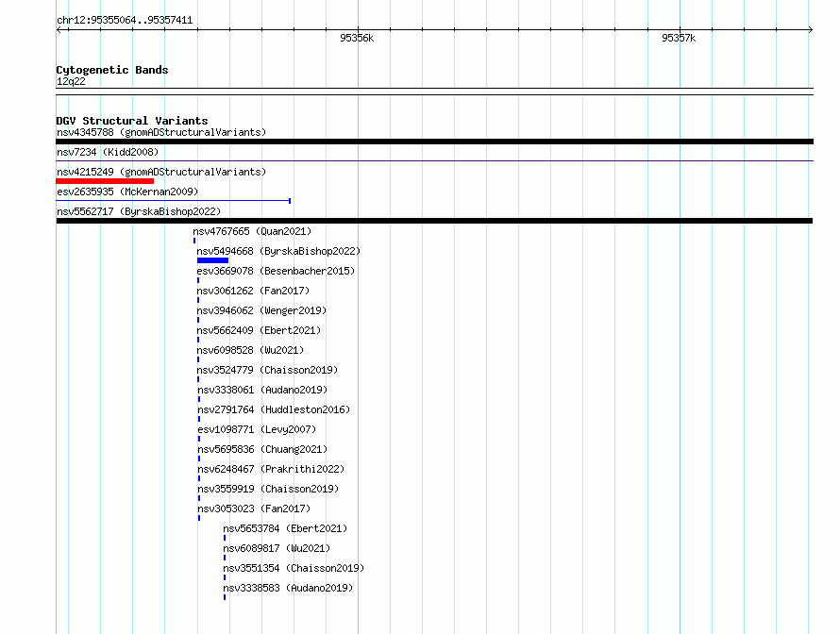Open nsv3061262 (Fan2017) variant
The image size is (840, 634).
tap(253, 291)
